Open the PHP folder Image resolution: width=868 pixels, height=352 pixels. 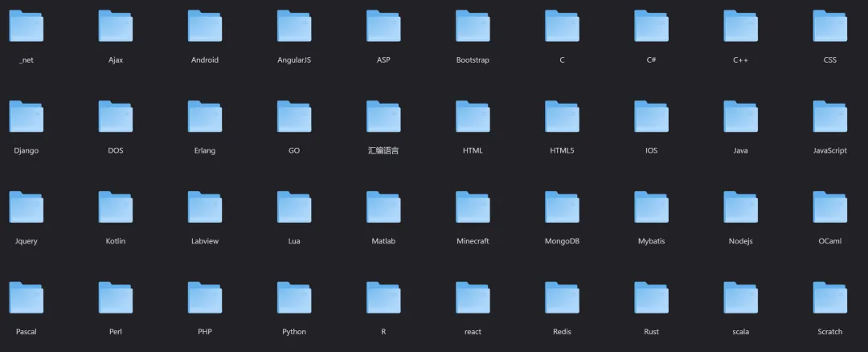pyautogui.click(x=205, y=298)
